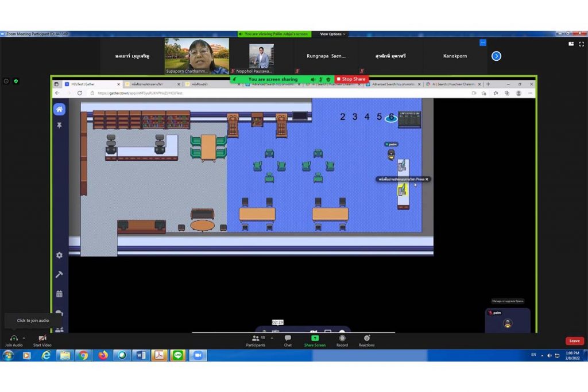Open Zoom Reactions
Viewport: 588px width, 392px height.
tap(366, 340)
